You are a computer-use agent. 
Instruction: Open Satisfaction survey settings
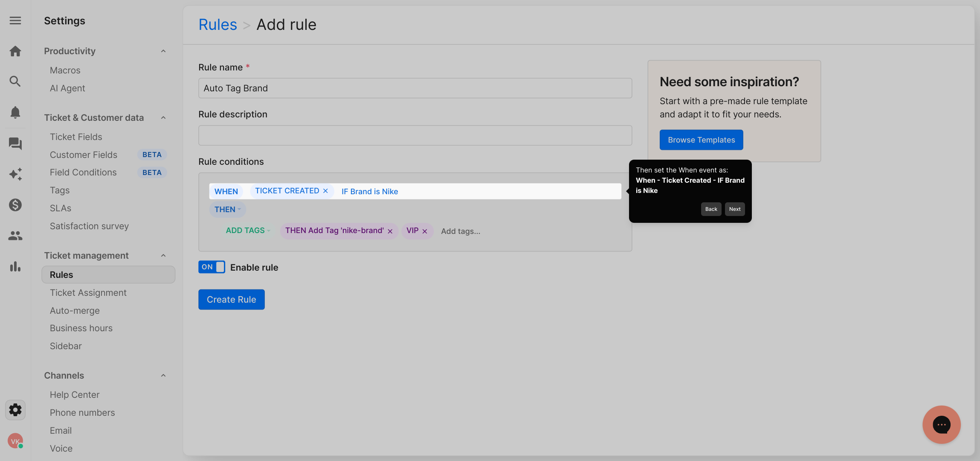pyautogui.click(x=89, y=226)
